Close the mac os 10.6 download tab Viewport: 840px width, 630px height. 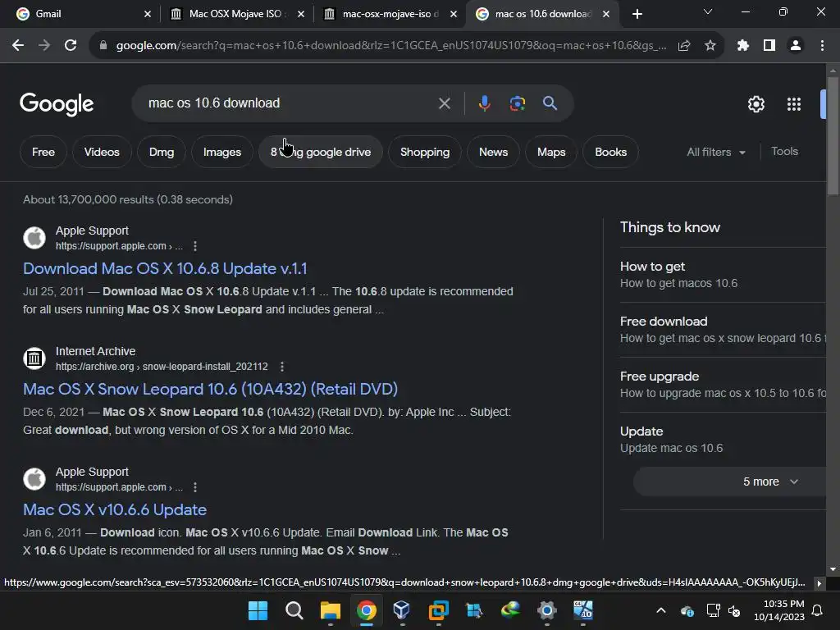point(606,14)
